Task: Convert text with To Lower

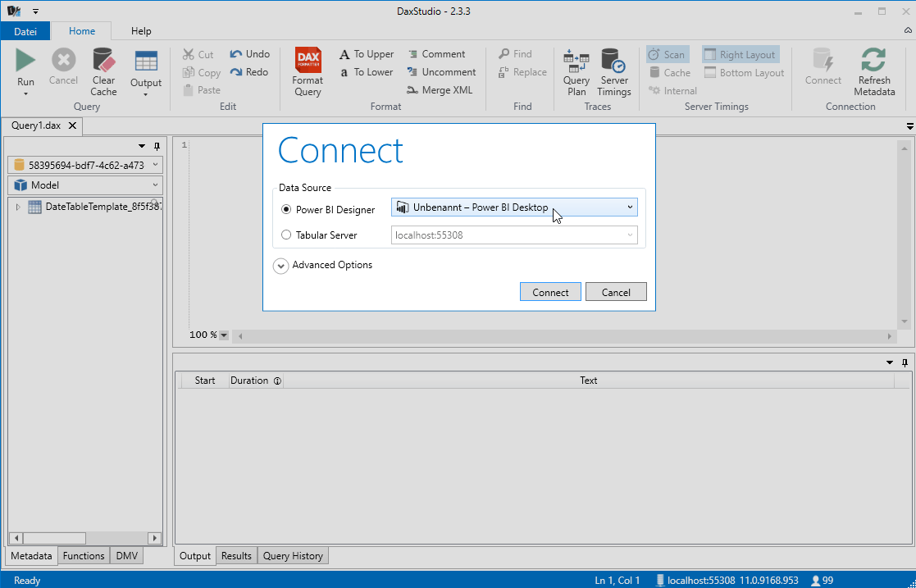Action: 367,72
